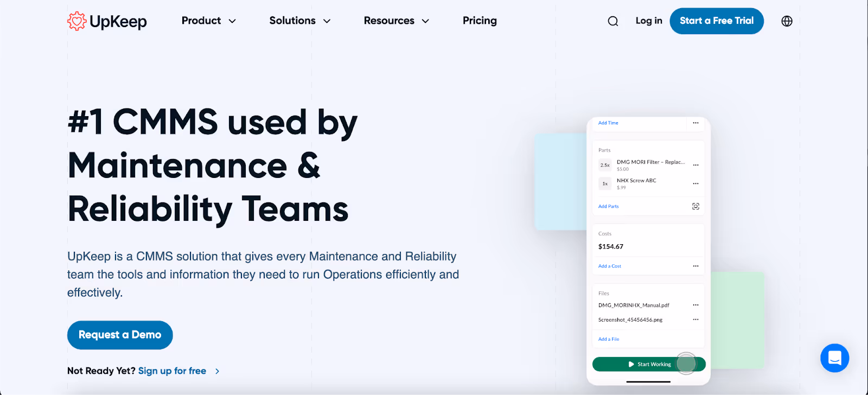This screenshot has height=395, width=868.
Task: Click Start Working in the phone mockup
Action: pos(649,364)
